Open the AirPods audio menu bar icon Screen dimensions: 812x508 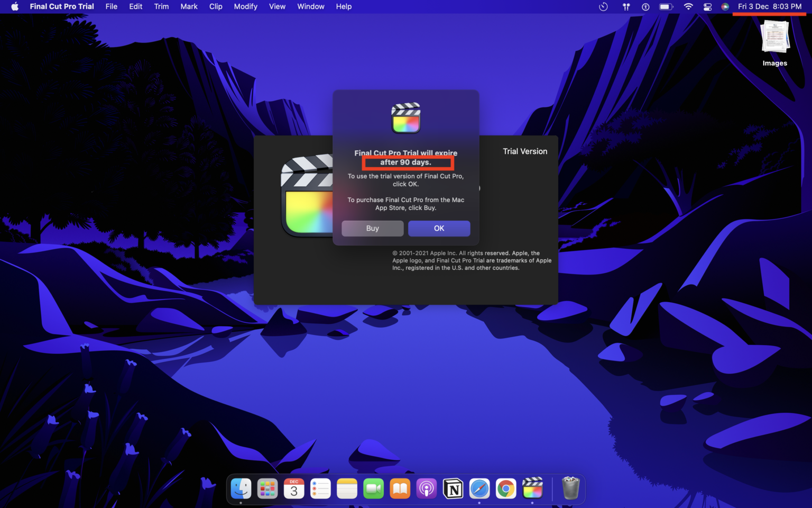[626, 6]
